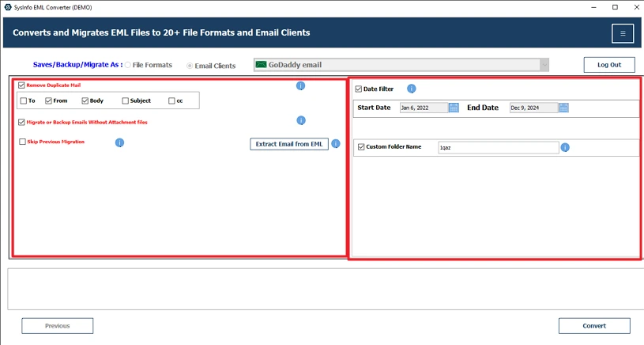The image size is (644, 345).
Task: Click the End Date field
Action: pos(534,108)
